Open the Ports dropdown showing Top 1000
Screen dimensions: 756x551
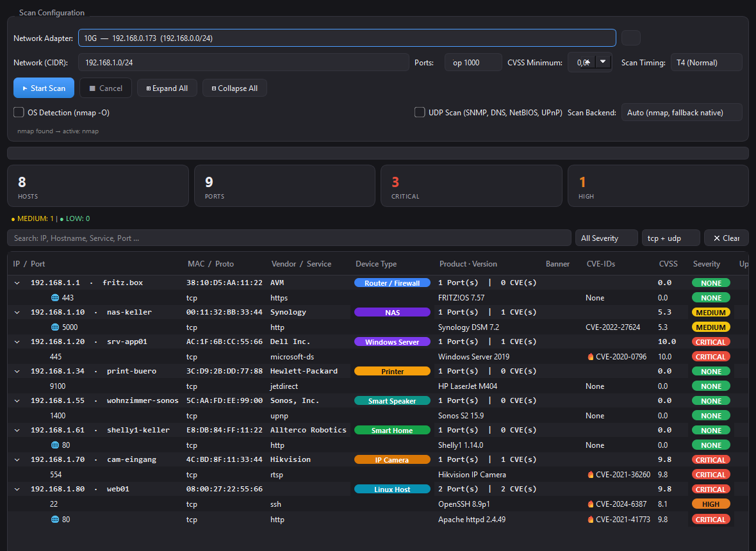coord(473,63)
